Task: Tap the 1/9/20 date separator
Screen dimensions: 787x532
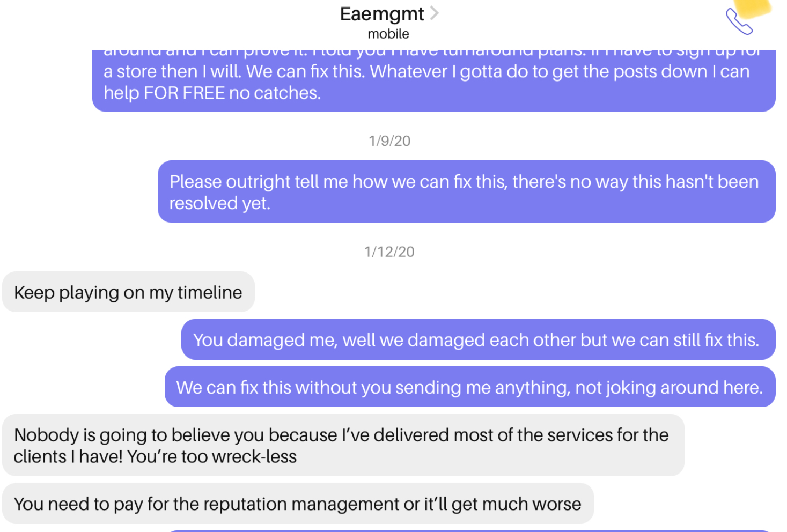Action: (389, 141)
